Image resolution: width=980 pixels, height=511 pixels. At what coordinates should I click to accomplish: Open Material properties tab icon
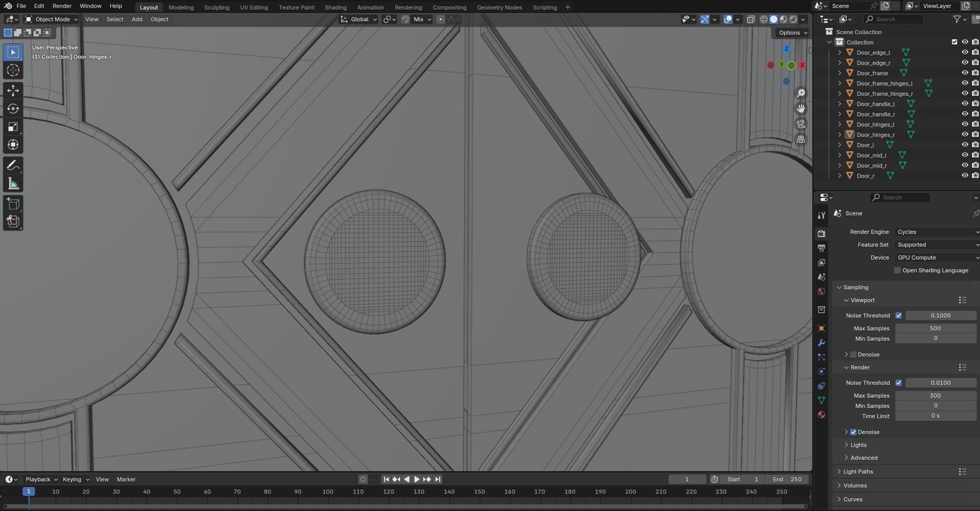pos(821,415)
